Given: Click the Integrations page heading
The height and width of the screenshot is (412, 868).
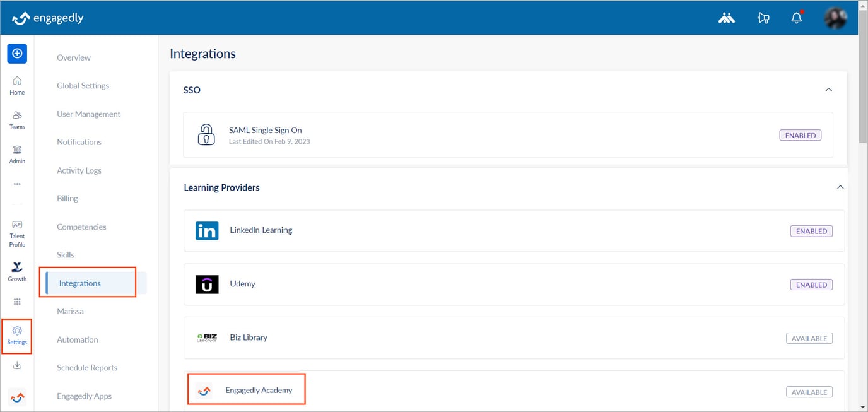Looking at the screenshot, I should point(202,54).
